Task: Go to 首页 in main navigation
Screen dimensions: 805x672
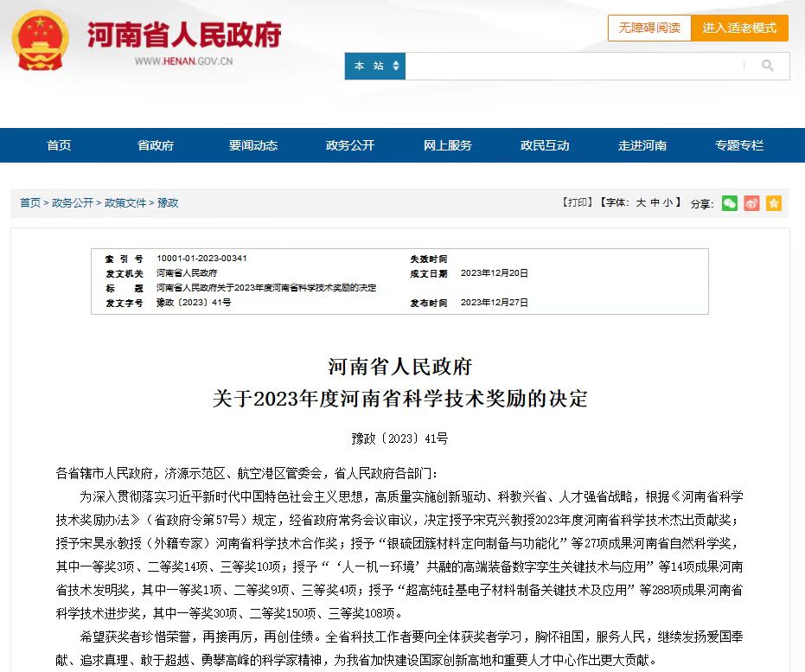Action: point(59,145)
